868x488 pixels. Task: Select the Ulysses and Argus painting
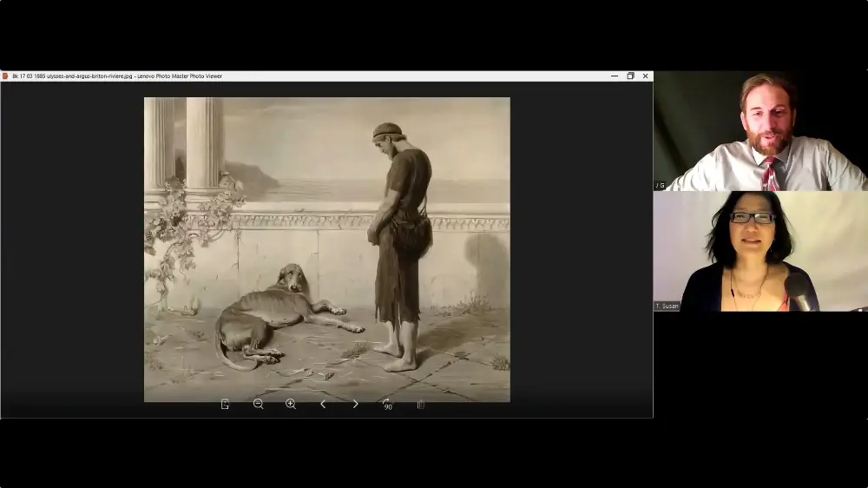(x=327, y=249)
